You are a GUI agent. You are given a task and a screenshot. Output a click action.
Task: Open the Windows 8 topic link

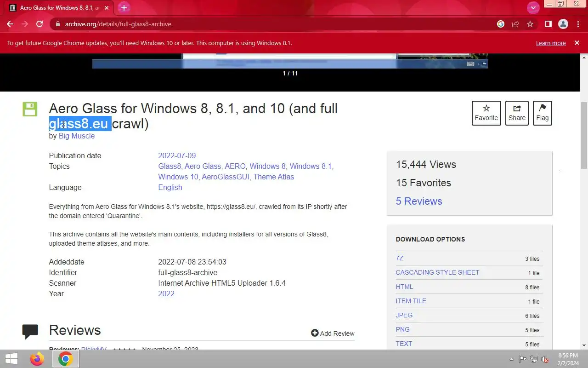coord(267,166)
